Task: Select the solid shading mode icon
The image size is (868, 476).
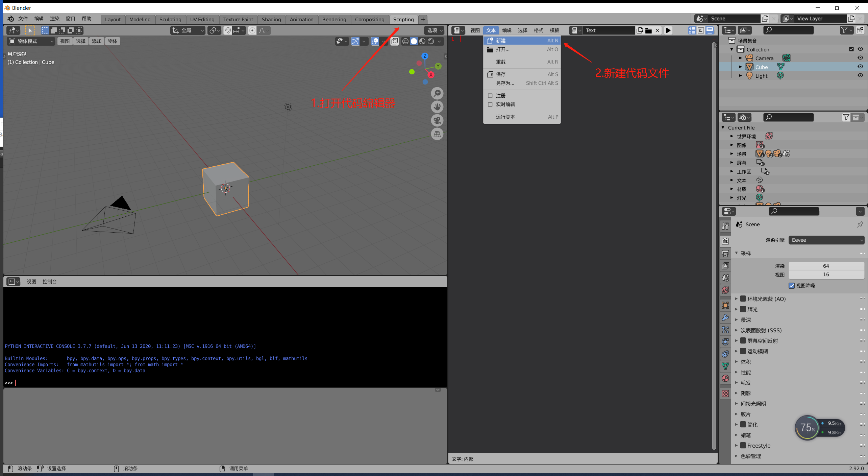Action: coord(414,41)
